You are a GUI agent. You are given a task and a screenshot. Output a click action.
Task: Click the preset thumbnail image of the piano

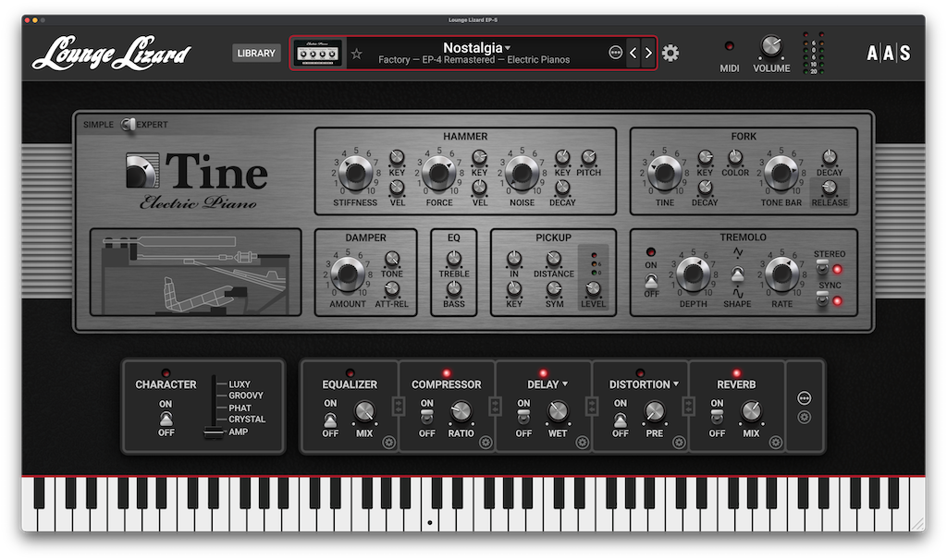(x=318, y=53)
